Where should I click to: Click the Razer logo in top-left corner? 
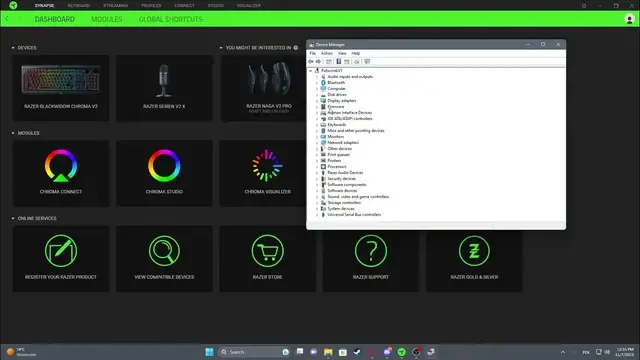[x=13, y=5]
